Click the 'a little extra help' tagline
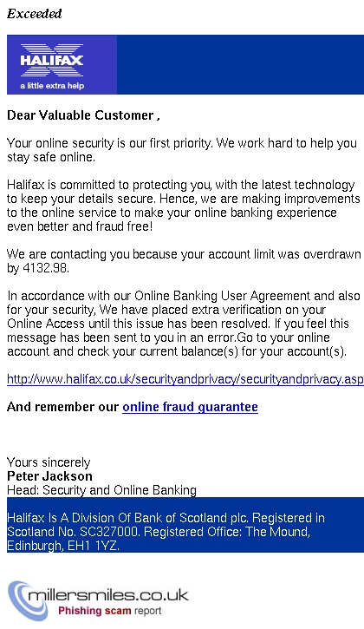The height and width of the screenshot is (629, 364). (x=52, y=85)
